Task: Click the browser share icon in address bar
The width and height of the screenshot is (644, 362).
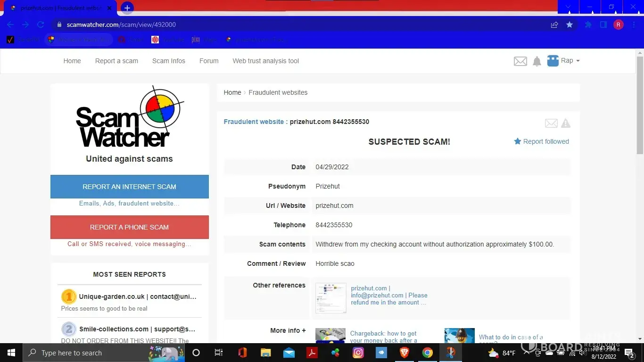Action: pos(554,25)
